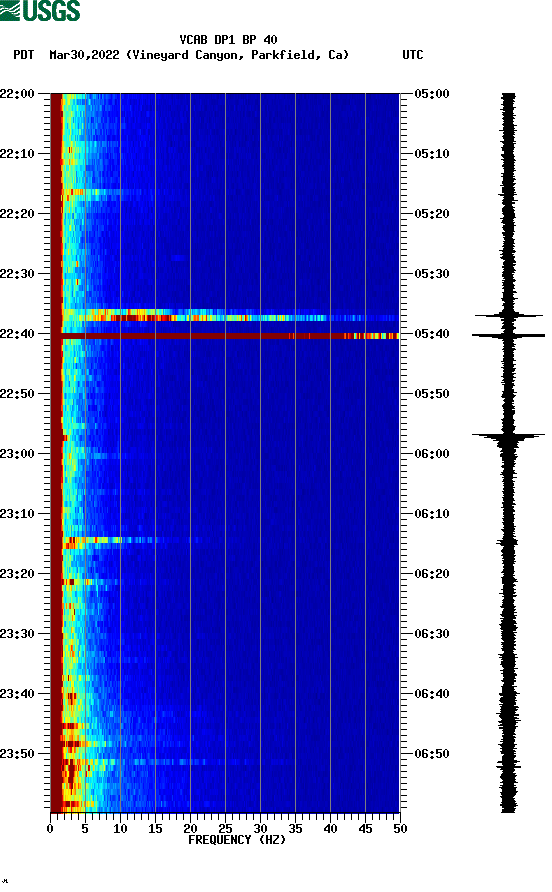The width and height of the screenshot is (552, 892).
Task: Click the 'PDT' timezone label
Action: pos(23,55)
